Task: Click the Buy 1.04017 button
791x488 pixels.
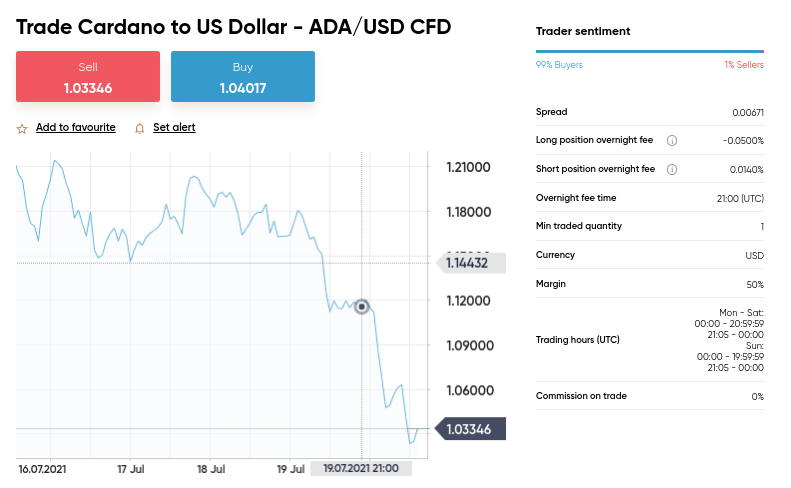Action: point(243,77)
